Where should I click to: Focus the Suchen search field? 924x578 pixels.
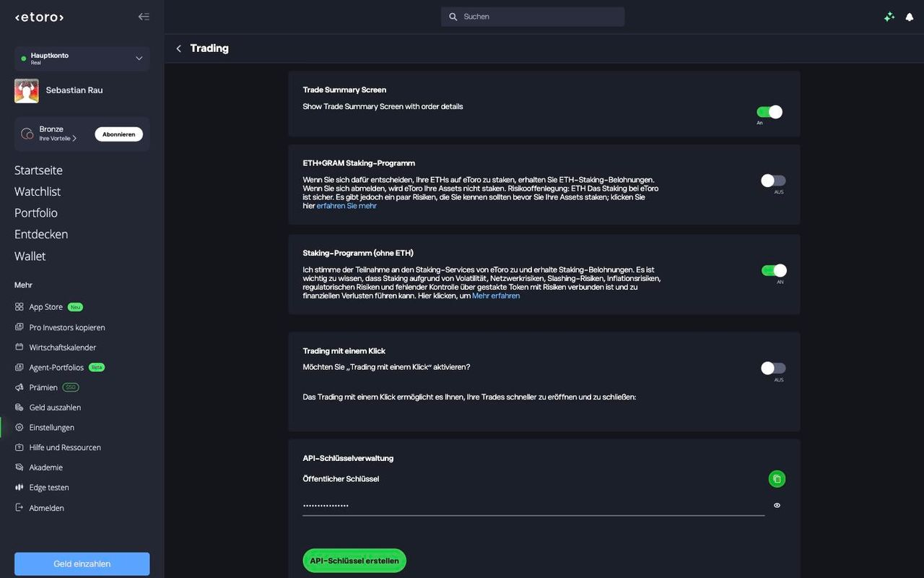coord(533,17)
